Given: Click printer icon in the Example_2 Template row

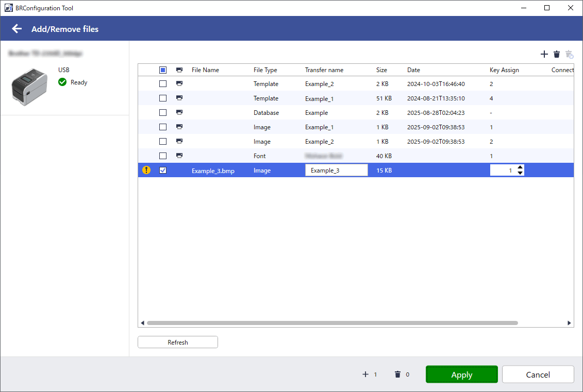Looking at the screenshot, I should (179, 83).
